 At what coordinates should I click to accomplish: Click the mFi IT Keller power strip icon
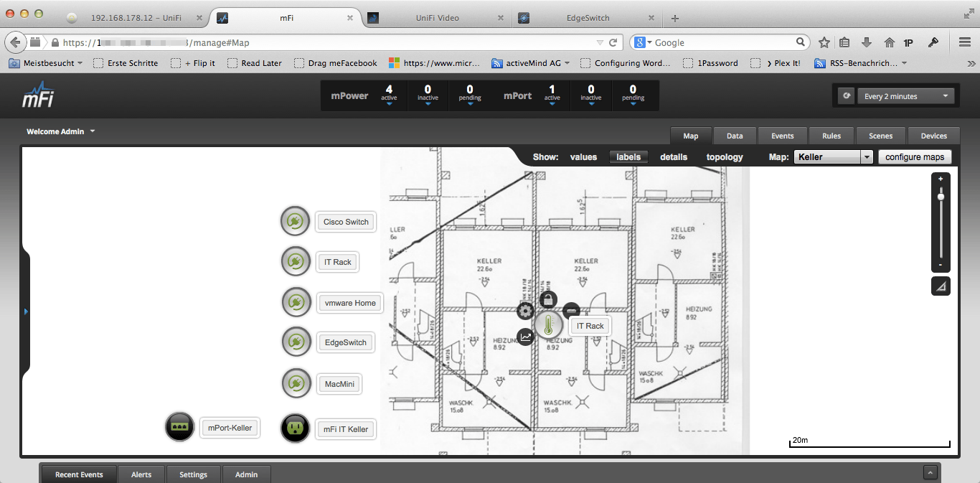coord(295,428)
